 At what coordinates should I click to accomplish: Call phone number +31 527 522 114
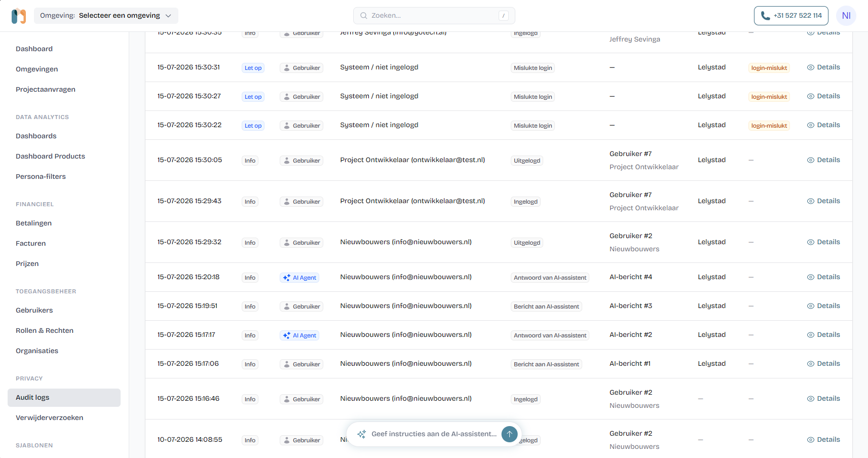(791, 16)
